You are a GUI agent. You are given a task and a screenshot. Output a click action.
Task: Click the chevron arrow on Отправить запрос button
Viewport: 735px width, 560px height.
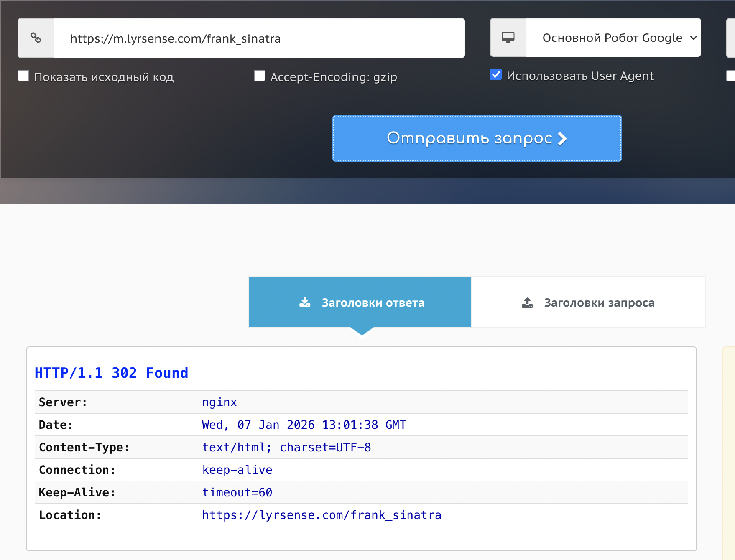coord(562,139)
